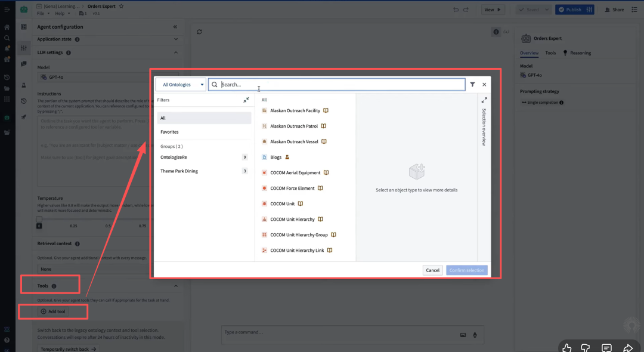
Task: Click book icon next to COCOM Aerial Equipment
Action: [326, 173]
